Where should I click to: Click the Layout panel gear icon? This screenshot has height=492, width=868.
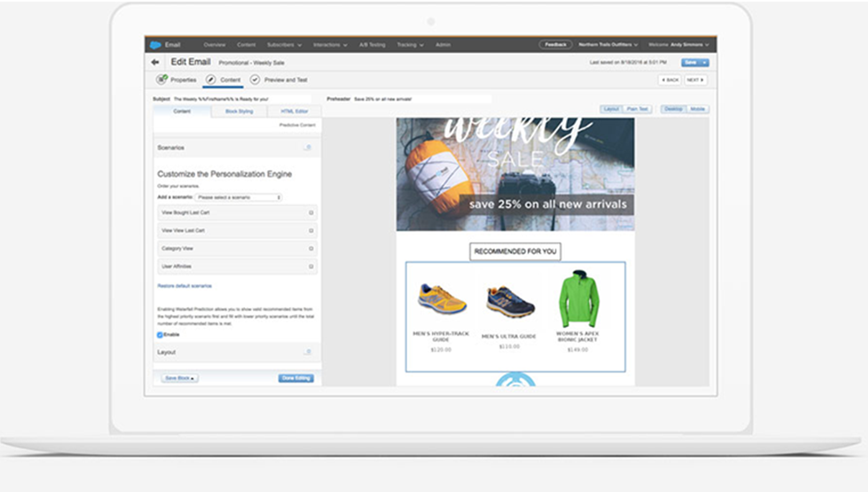(x=306, y=351)
